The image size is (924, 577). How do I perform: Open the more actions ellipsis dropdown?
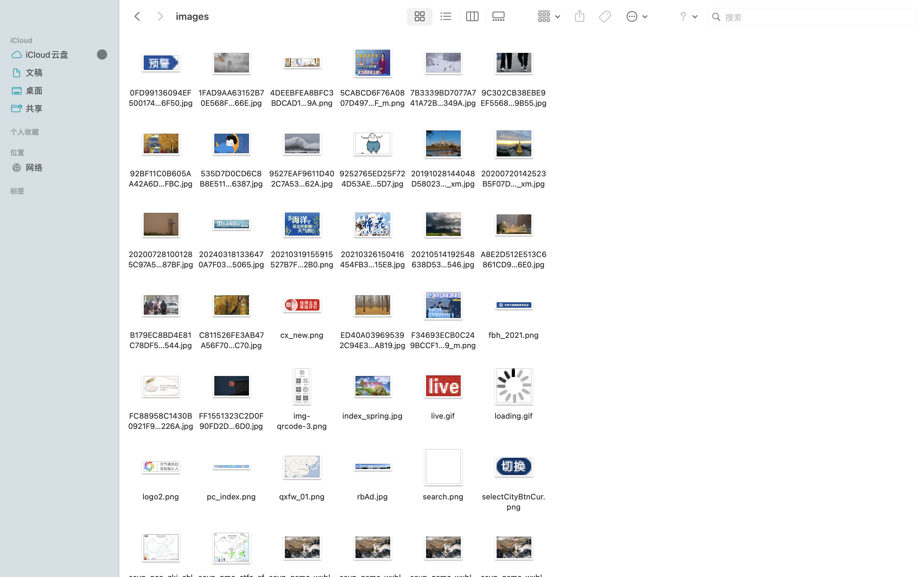click(637, 16)
